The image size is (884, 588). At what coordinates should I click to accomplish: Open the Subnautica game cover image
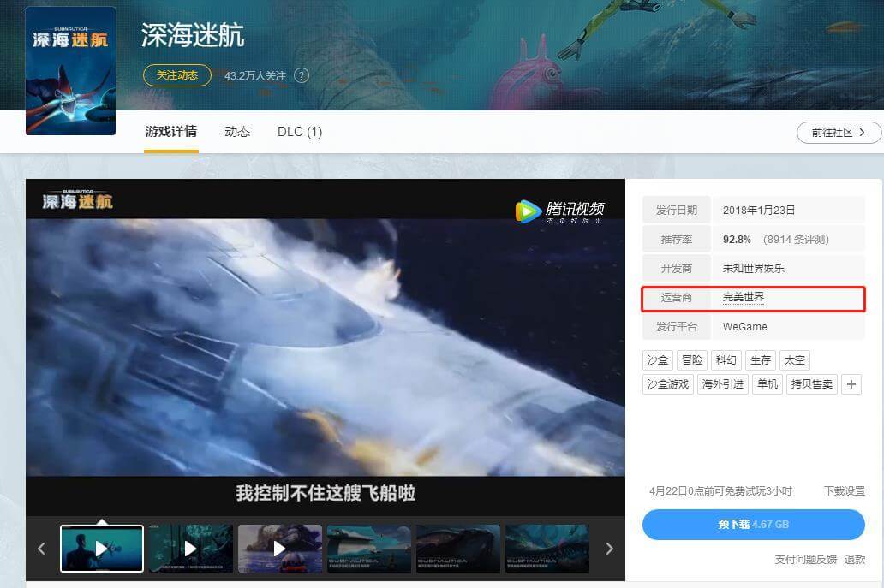tap(70, 70)
